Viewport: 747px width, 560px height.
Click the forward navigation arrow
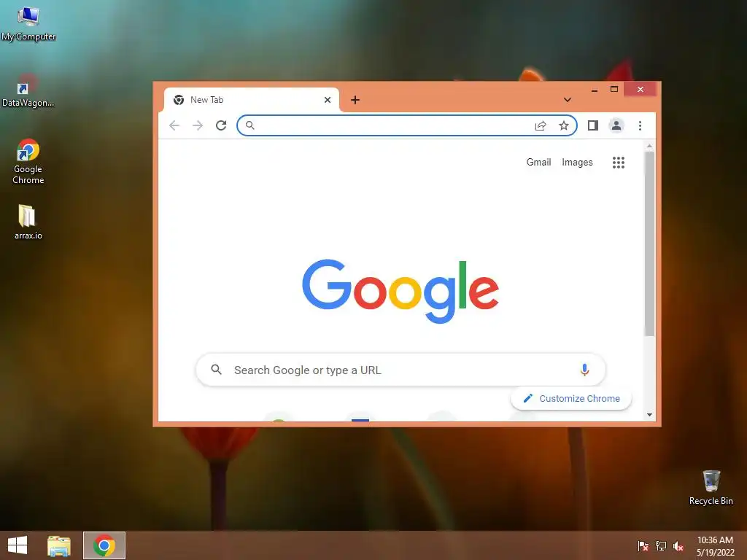[198, 125]
